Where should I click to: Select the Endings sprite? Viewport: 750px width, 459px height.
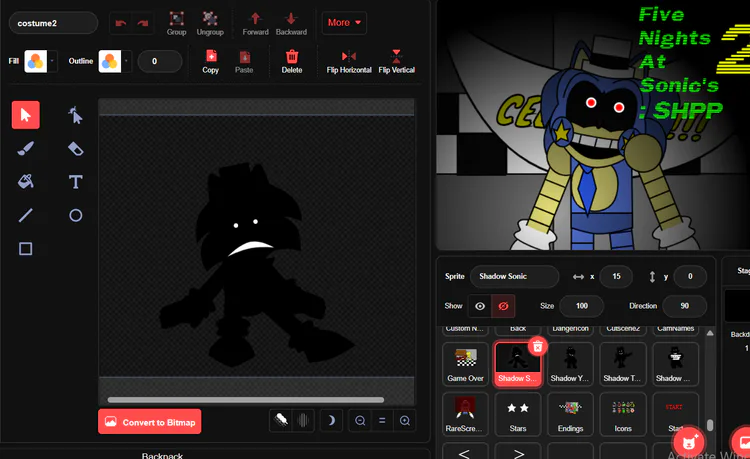coord(570,414)
